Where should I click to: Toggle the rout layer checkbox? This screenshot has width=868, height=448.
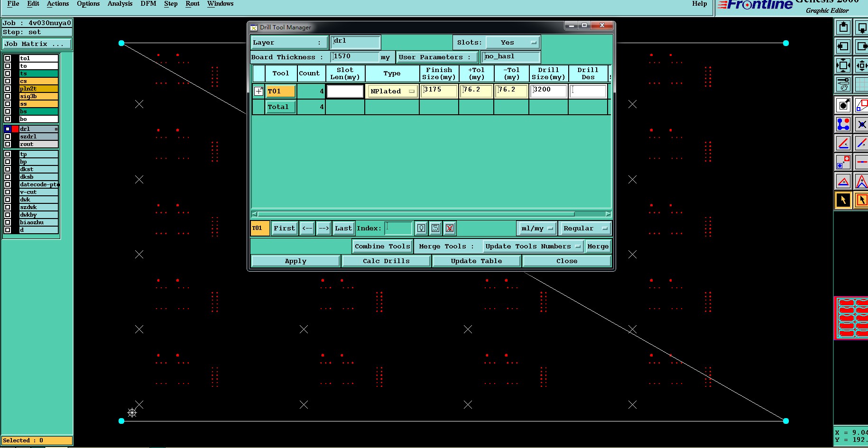(x=8, y=144)
